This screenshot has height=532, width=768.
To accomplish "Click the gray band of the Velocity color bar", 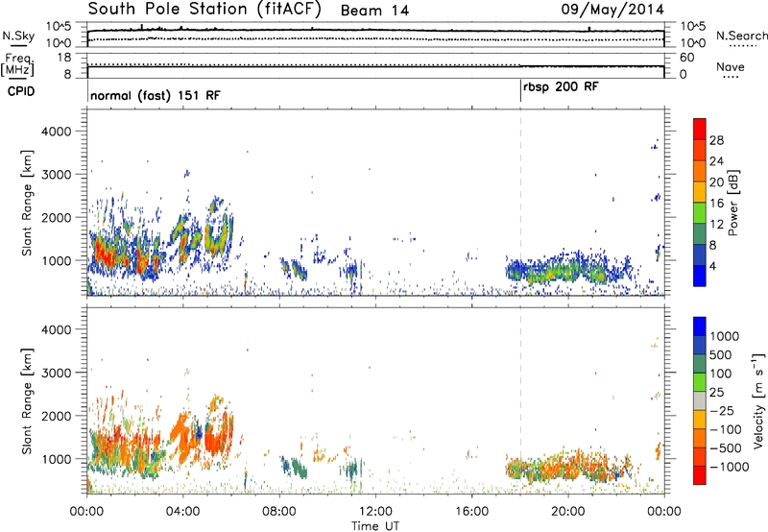I will tap(700, 400).
